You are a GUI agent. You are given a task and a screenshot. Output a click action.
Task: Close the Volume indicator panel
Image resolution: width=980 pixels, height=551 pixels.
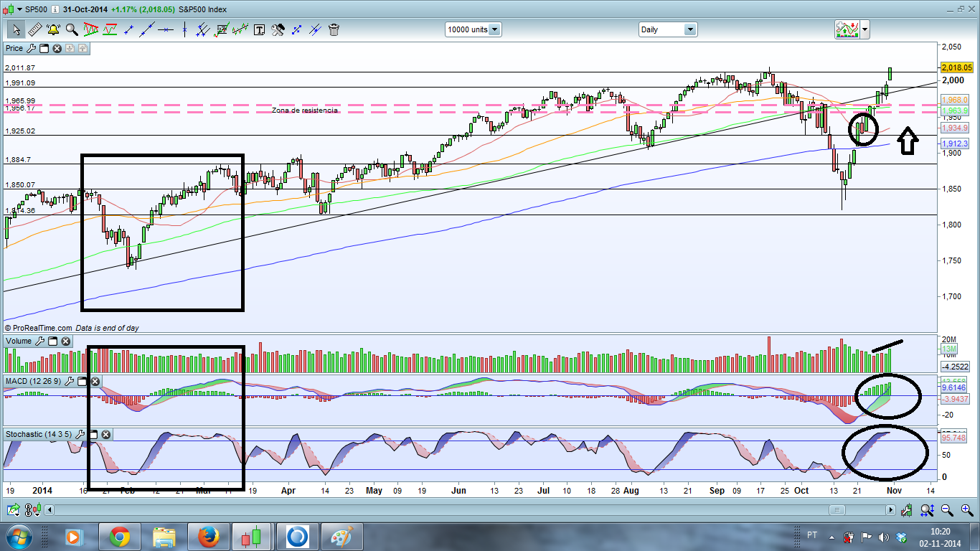click(x=65, y=342)
